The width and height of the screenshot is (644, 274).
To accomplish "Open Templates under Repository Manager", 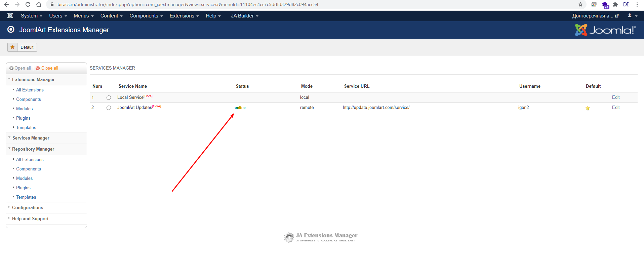I will pyautogui.click(x=26, y=197).
